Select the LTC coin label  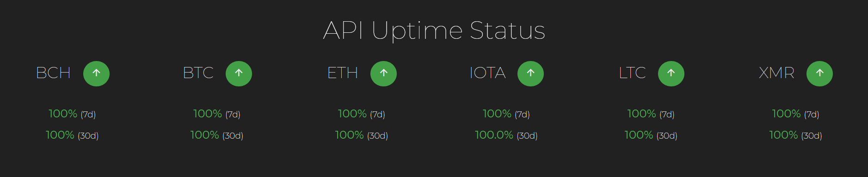pos(632,73)
